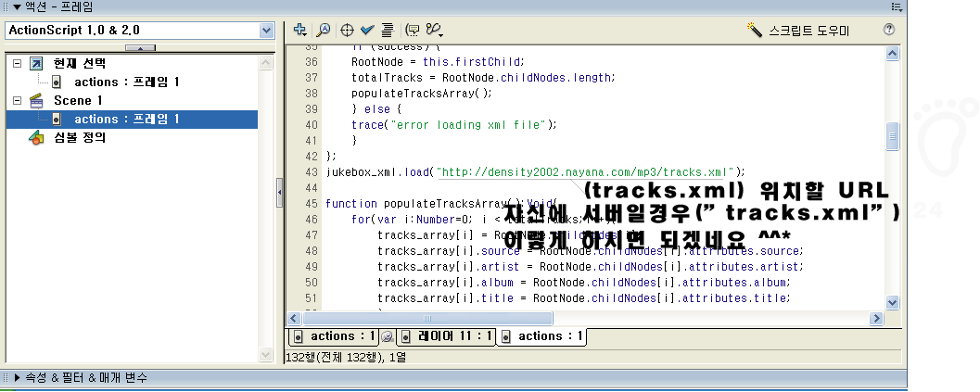Collapse the Scene 1 tree node
The image size is (980, 392).
pos(18,100)
